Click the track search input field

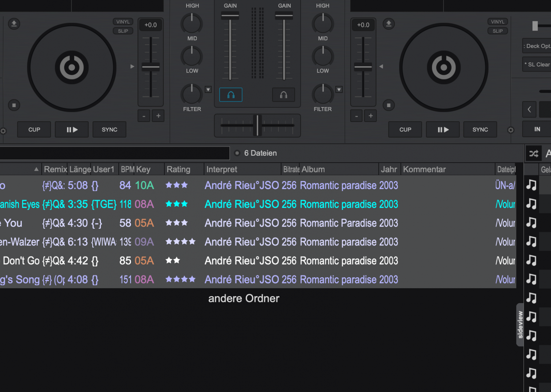point(114,153)
